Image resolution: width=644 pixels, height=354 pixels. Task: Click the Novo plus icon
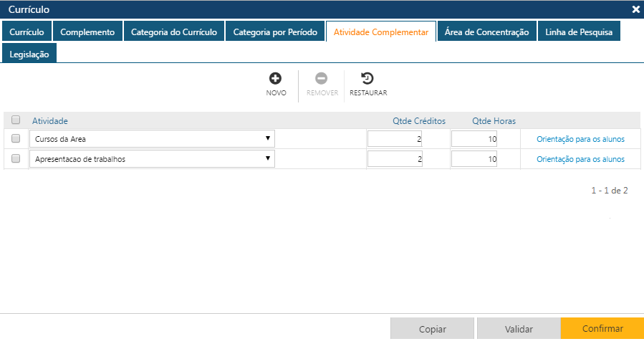[276, 79]
